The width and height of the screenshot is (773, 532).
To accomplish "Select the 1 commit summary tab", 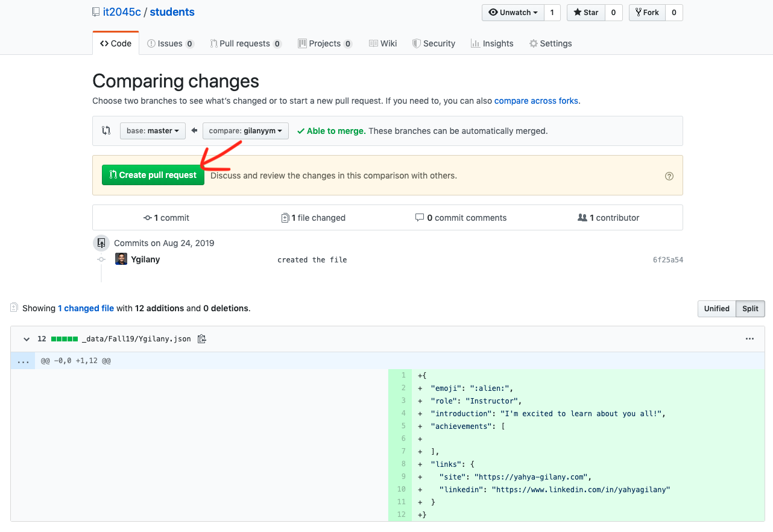I will [x=166, y=218].
